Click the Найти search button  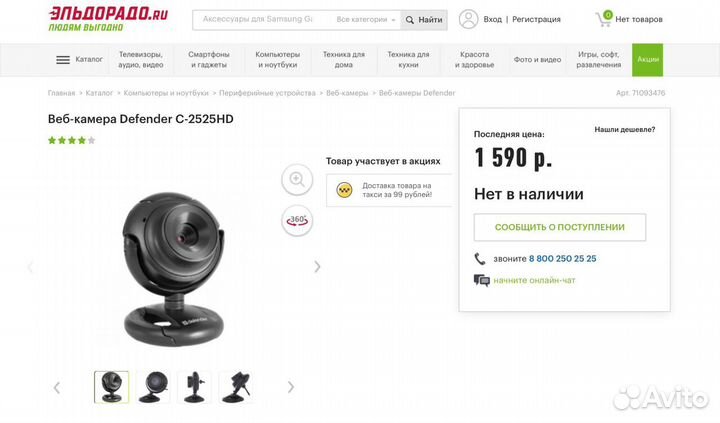[424, 20]
